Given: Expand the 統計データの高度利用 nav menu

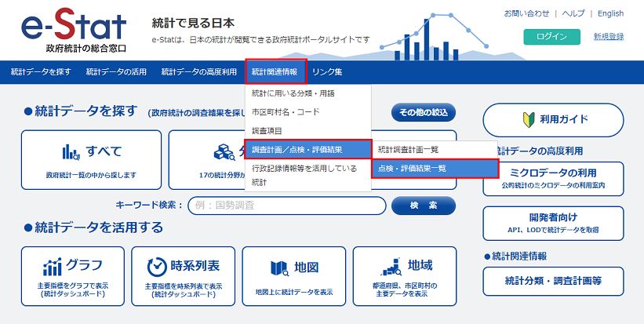Looking at the screenshot, I should click(x=198, y=72).
